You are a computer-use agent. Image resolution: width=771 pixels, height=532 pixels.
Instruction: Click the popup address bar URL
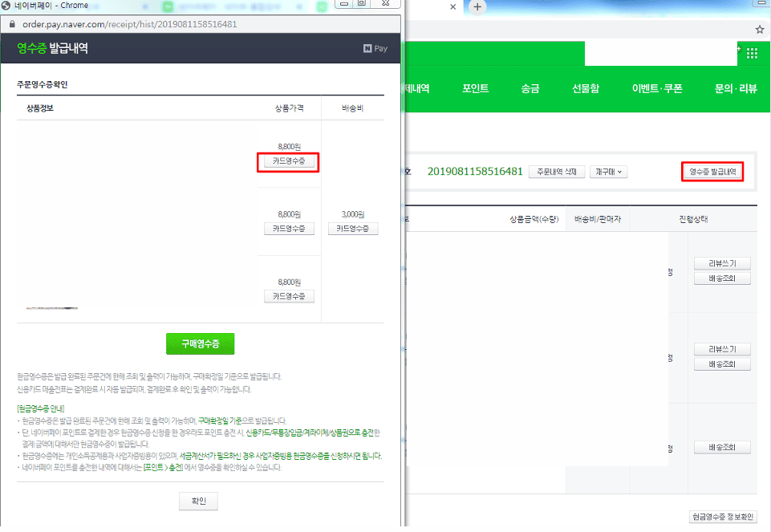pyautogui.click(x=130, y=24)
